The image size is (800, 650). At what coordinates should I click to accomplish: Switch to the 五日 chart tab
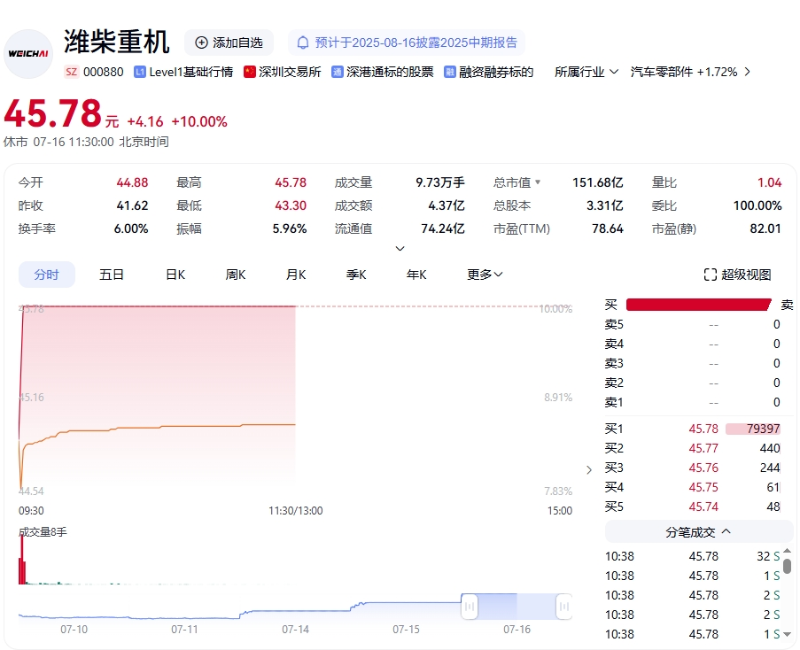point(112,274)
